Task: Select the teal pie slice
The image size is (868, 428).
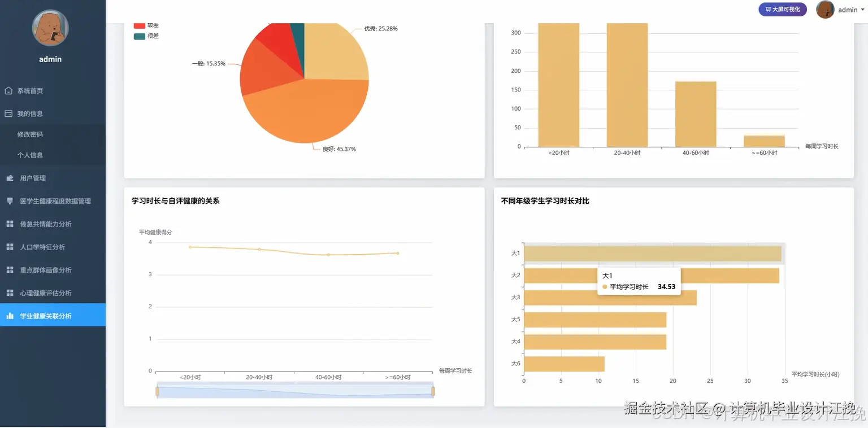Action: 298,37
